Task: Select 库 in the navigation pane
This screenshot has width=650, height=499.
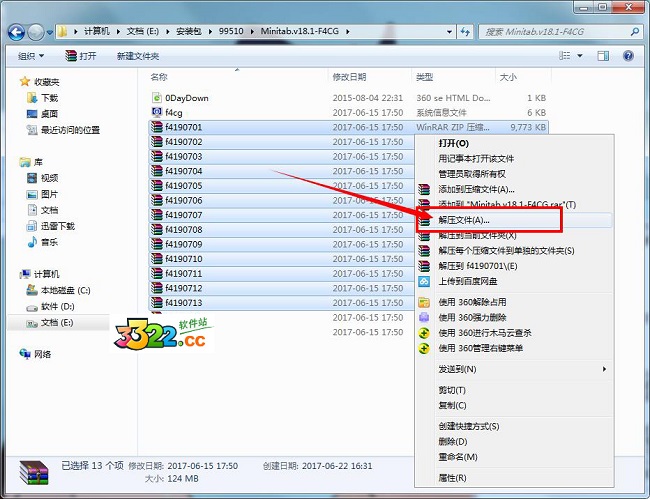Action: (x=32, y=162)
